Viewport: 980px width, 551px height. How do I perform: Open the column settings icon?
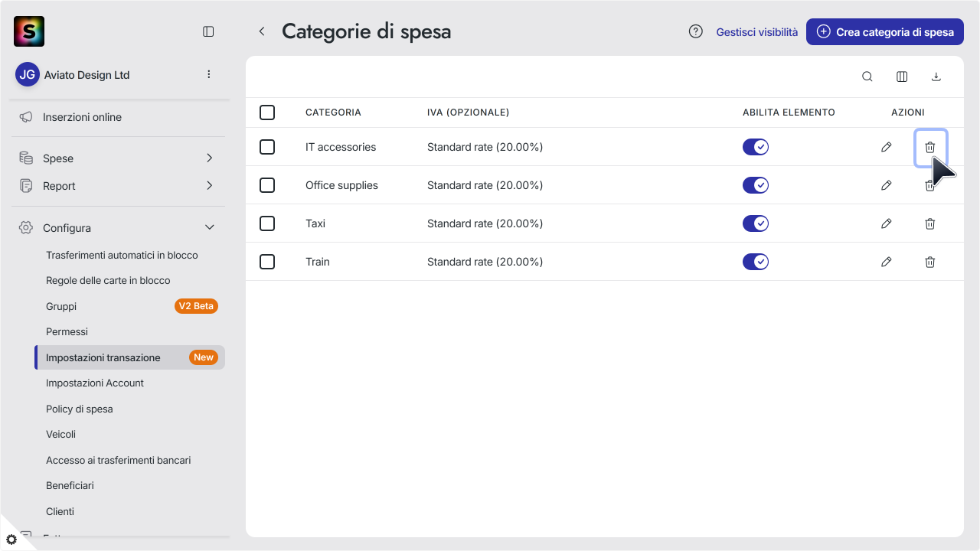coord(902,77)
